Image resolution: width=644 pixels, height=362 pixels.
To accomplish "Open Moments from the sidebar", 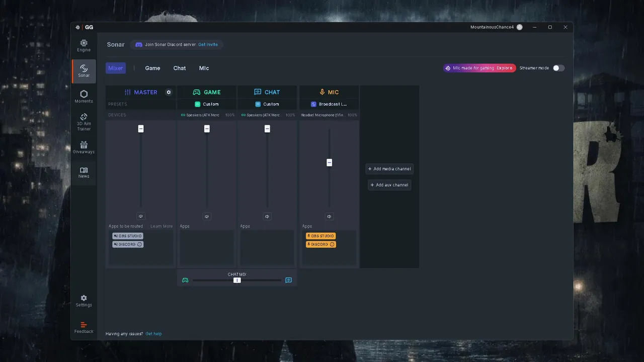I will pyautogui.click(x=84, y=97).
